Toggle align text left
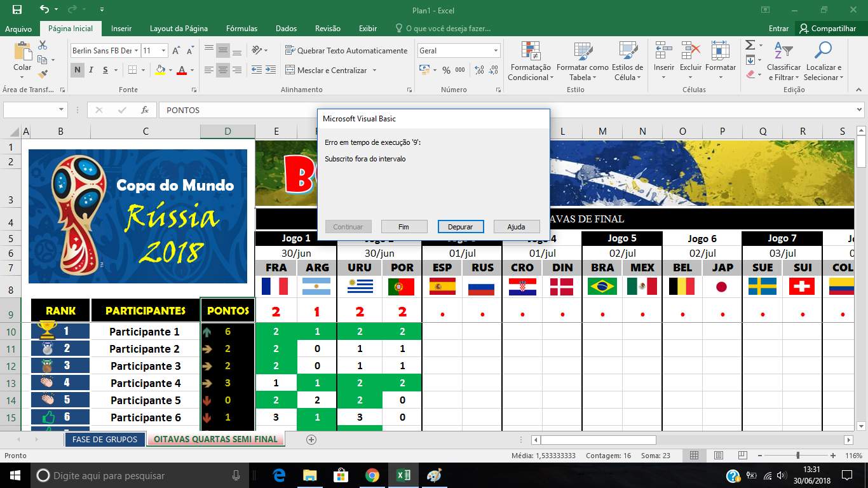The height and width of the screenshot is (488, 868). click(208, 70)
